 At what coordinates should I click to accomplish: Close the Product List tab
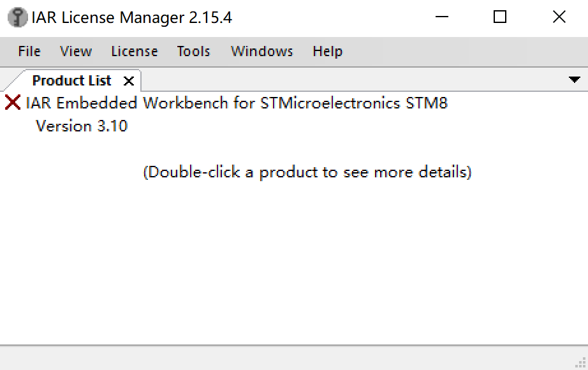(129, 81)
